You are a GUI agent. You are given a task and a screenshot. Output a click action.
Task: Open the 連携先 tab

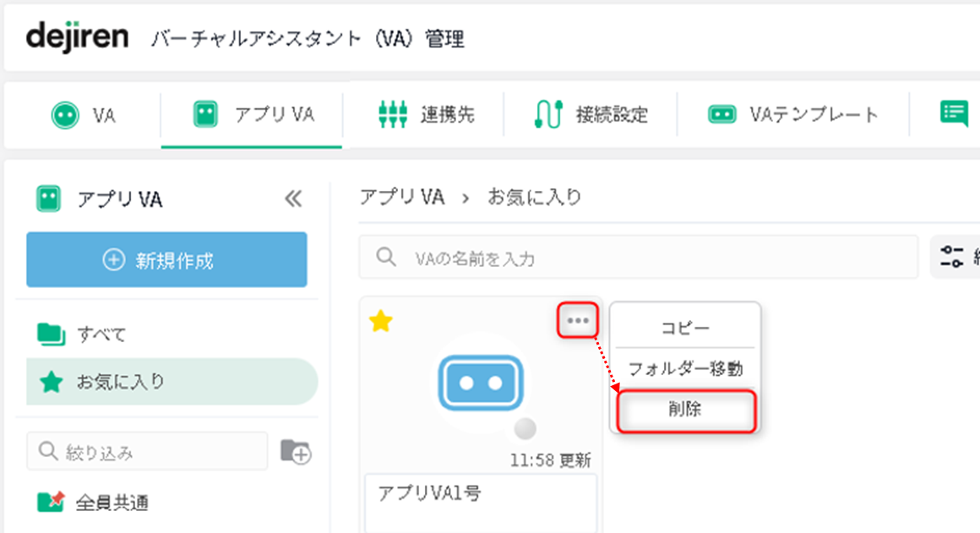(426, 115)
